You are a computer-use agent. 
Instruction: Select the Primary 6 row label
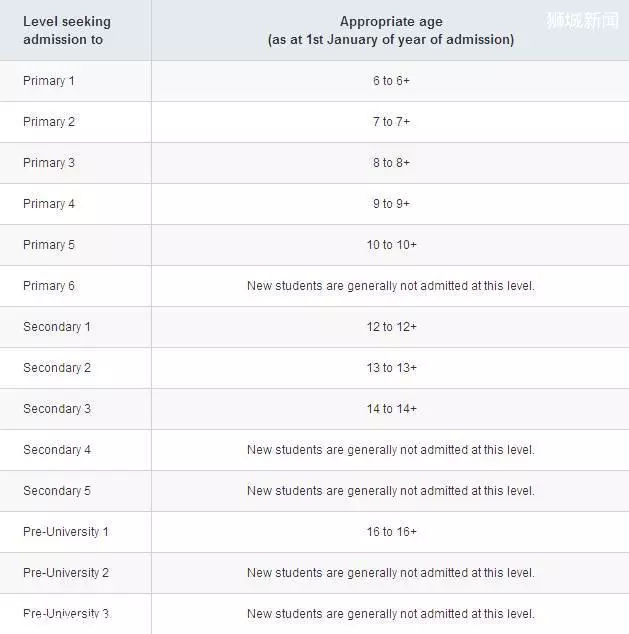(49, 286)
